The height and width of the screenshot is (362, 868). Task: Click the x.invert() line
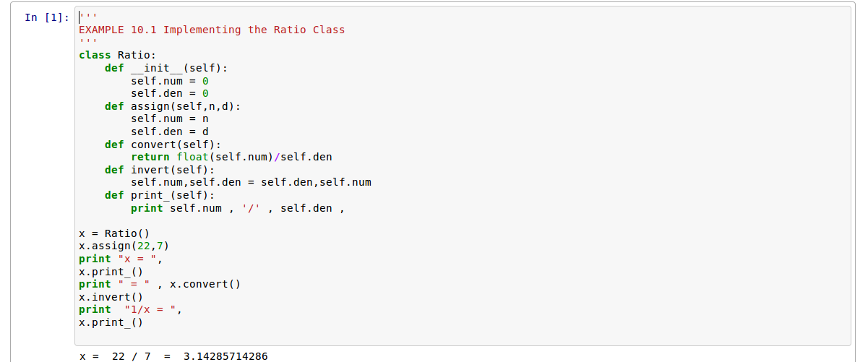(111, 297)
